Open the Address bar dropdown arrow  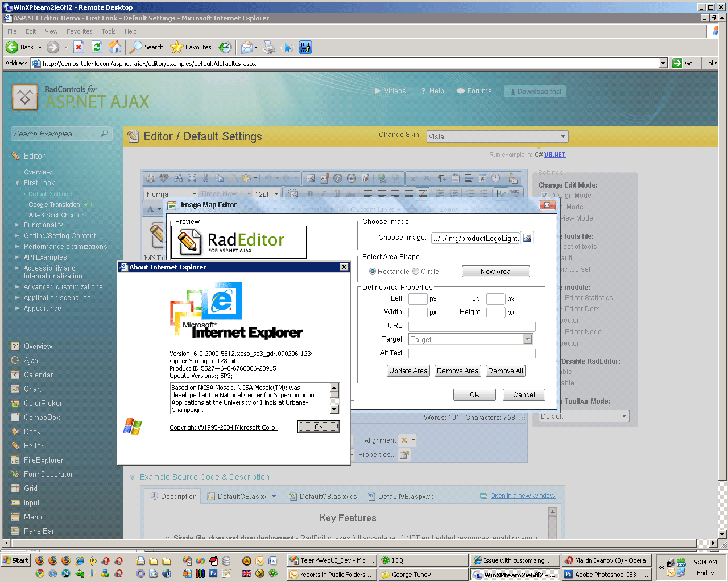click(x=663, y=63)
